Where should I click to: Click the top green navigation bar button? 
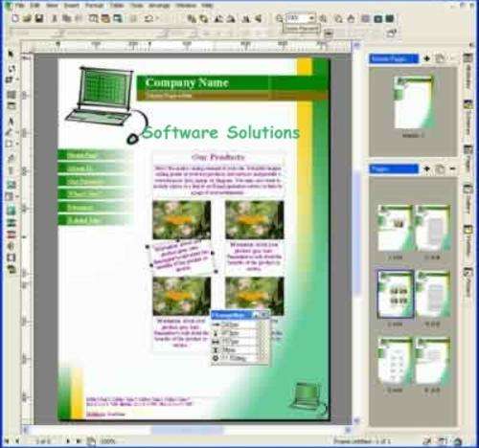95,155
